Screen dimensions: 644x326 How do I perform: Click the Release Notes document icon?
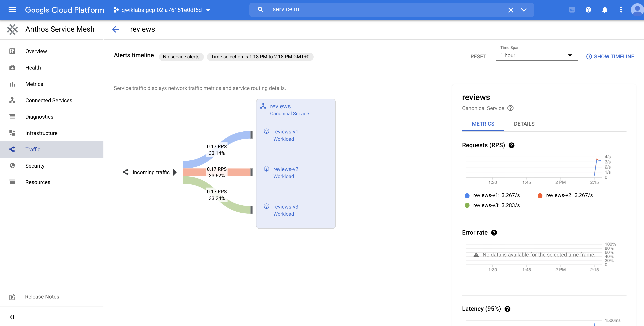pyautogui.click(x=12, y=297)
